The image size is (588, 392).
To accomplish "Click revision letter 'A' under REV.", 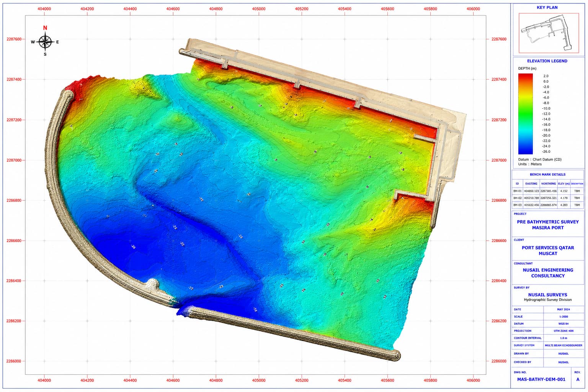I will pyautogui.click(x=578, y=379).
